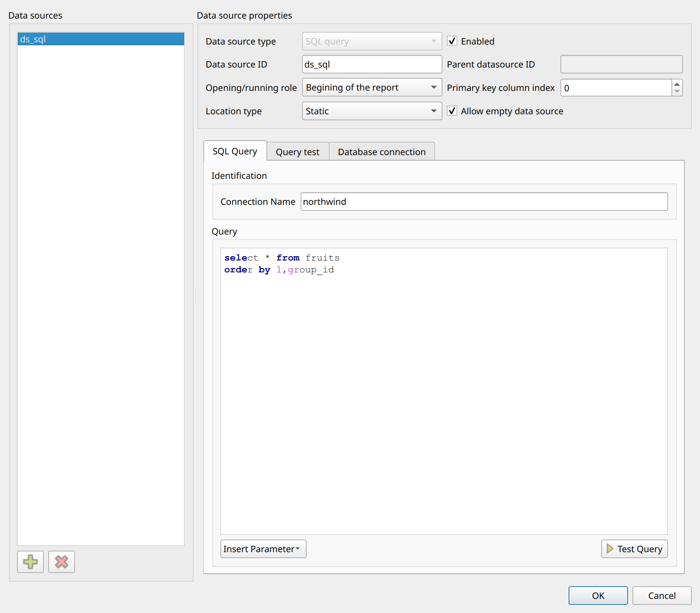This screenshot has width=700, height=613.
Task: Switch to the Query test tab
Action: 298,152
